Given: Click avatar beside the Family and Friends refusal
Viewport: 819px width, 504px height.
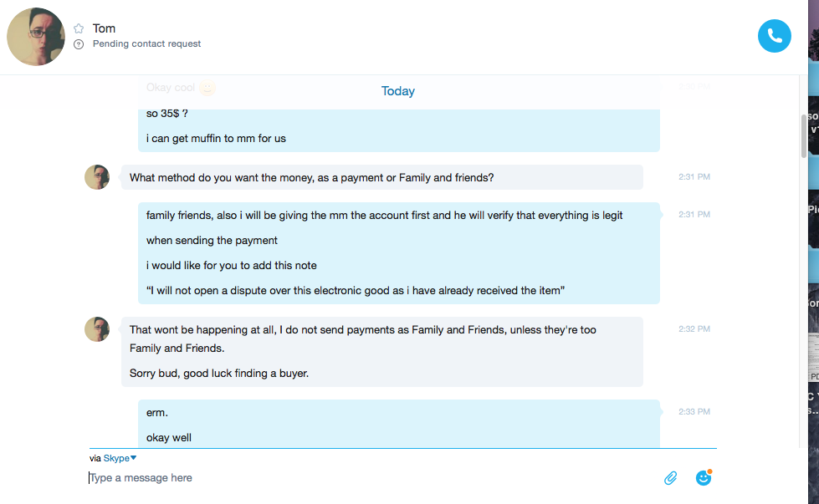Looking at the screenshot, I should [x=97, y=329].
